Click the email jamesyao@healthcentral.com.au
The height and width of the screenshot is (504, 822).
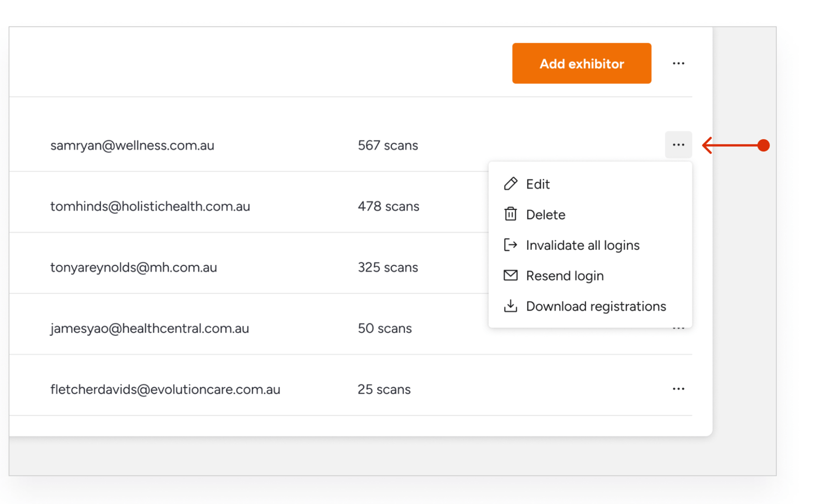click(150, 328)
